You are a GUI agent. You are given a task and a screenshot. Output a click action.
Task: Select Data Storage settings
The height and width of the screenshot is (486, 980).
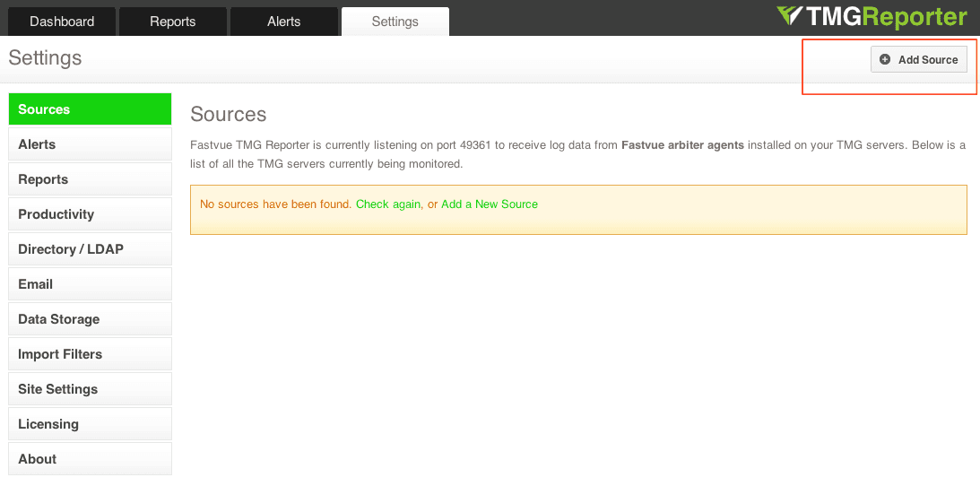tap(90, 319)
